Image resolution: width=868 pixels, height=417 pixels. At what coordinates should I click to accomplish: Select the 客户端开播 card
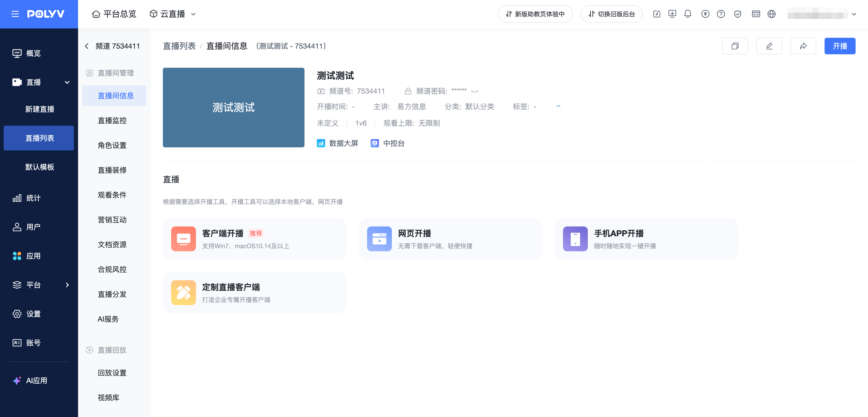(254, 239)
